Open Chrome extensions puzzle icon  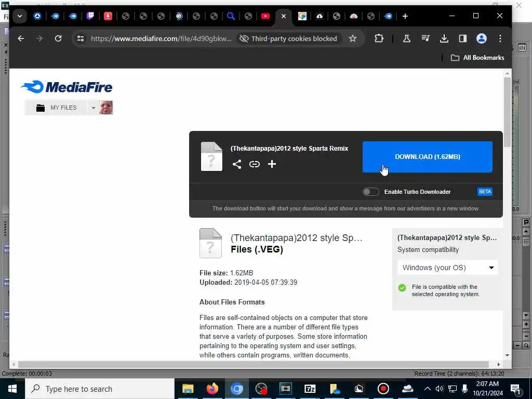point(379,38)
